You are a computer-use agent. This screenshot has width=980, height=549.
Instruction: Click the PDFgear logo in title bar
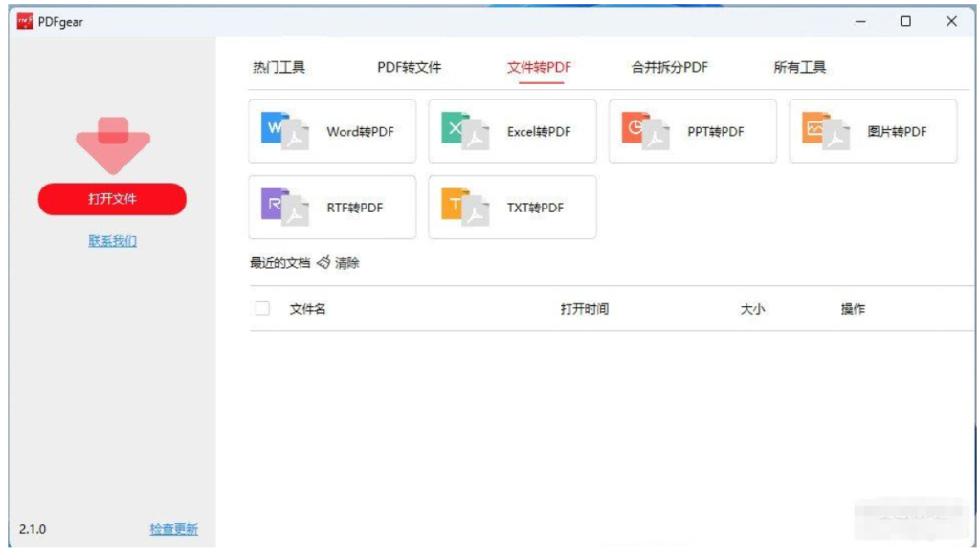click(x=25, y=21)
